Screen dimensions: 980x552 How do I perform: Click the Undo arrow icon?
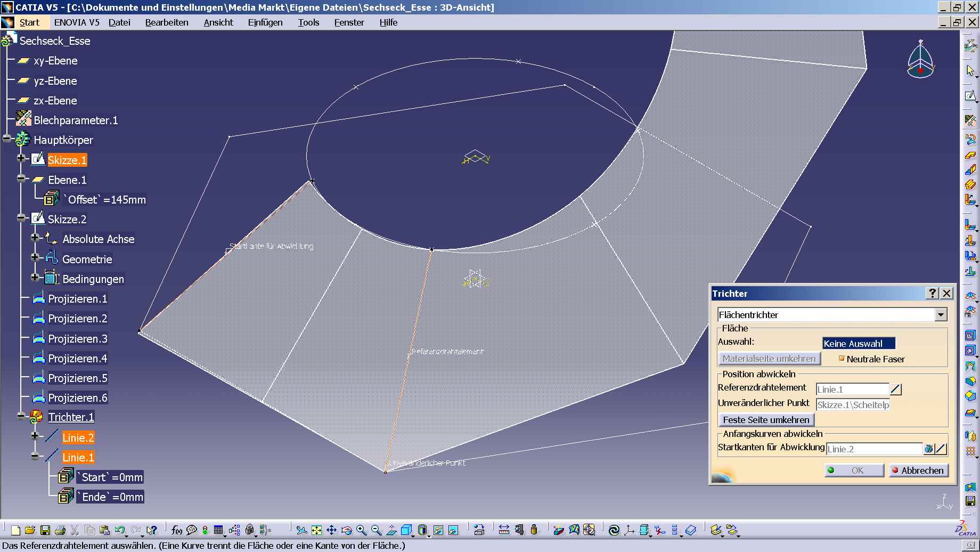click(x=120, y=530)
